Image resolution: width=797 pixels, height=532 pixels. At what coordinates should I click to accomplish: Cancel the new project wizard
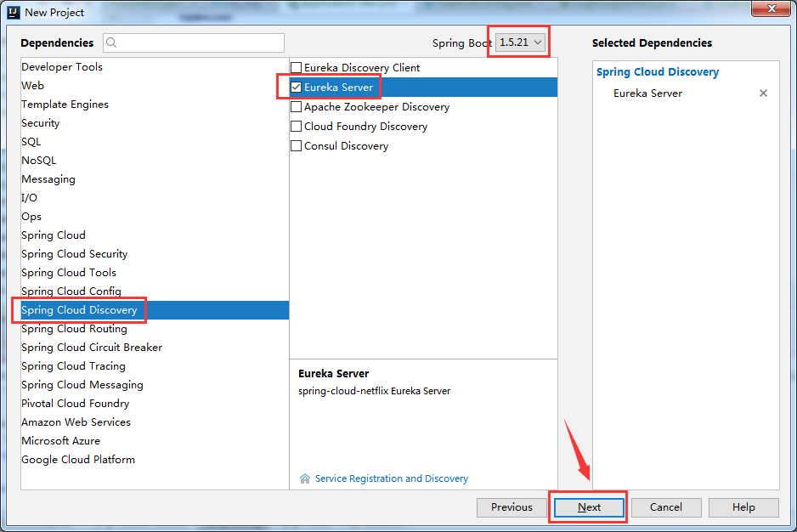pyautogui.click(x=666, y=507)
